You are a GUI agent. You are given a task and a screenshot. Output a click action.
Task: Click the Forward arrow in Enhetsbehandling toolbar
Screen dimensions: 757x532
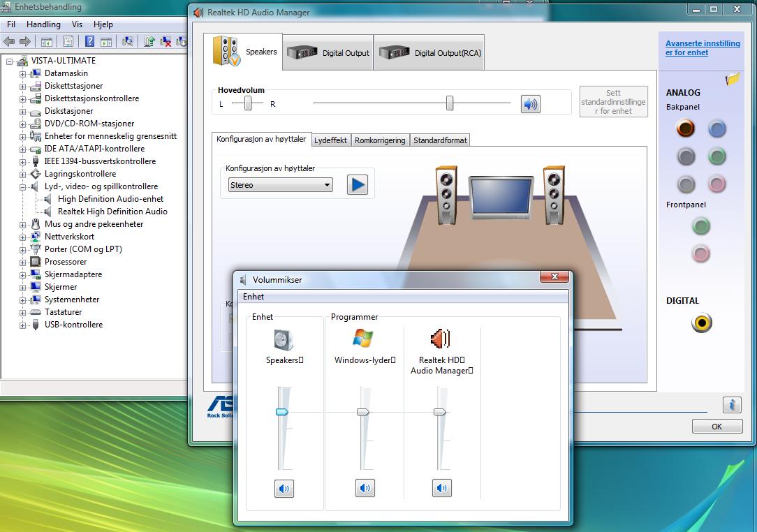pos(25,42)
